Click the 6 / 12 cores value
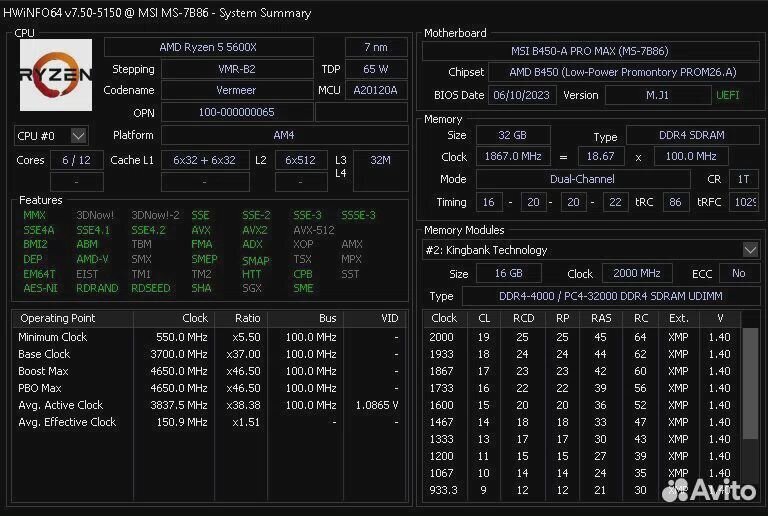This screenshot has height=516, width=768. point(76,160)
